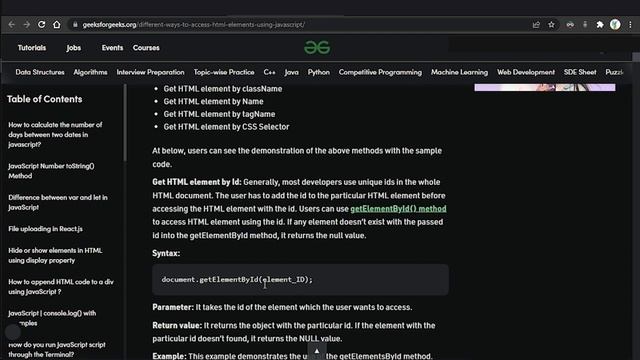The image size is (640, 360).
Task: Open 'Difference between var and let' article
Action: point(58,202)
